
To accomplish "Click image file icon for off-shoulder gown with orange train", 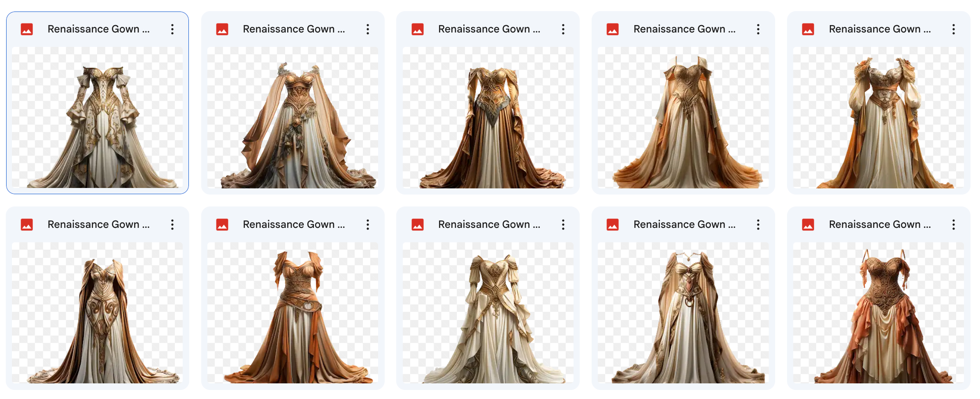I will (x=613, y=29).
